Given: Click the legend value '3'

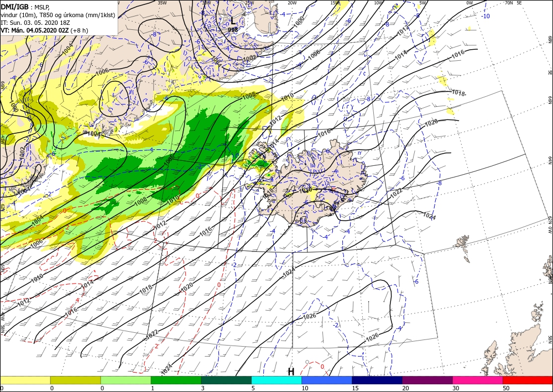Looking at the screenshot, I should pyautogui.click(x=202, y=388).
